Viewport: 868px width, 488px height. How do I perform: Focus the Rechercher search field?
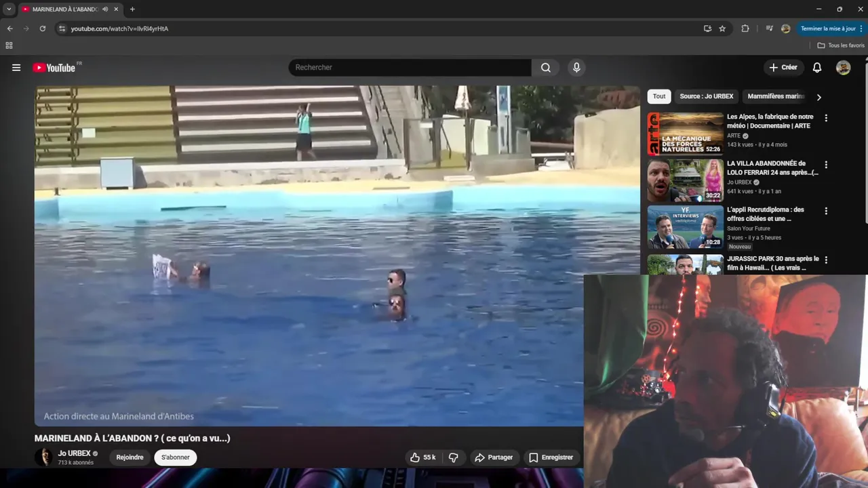(410, 68)
